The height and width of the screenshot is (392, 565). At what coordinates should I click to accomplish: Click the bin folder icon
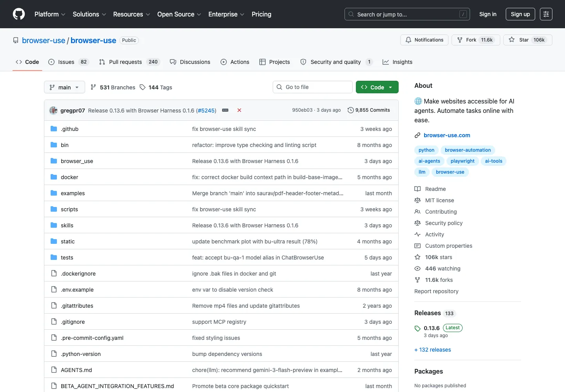[54, 145]
